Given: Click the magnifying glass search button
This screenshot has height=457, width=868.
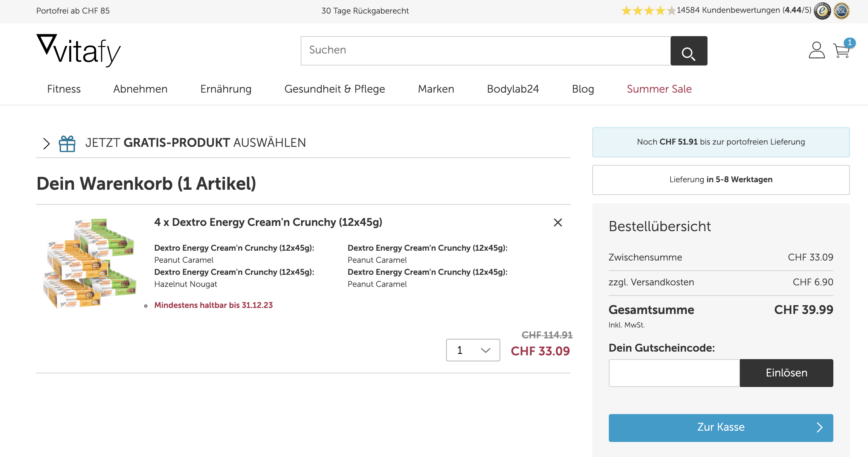Looking at the screenshot, I should [688, 51].
